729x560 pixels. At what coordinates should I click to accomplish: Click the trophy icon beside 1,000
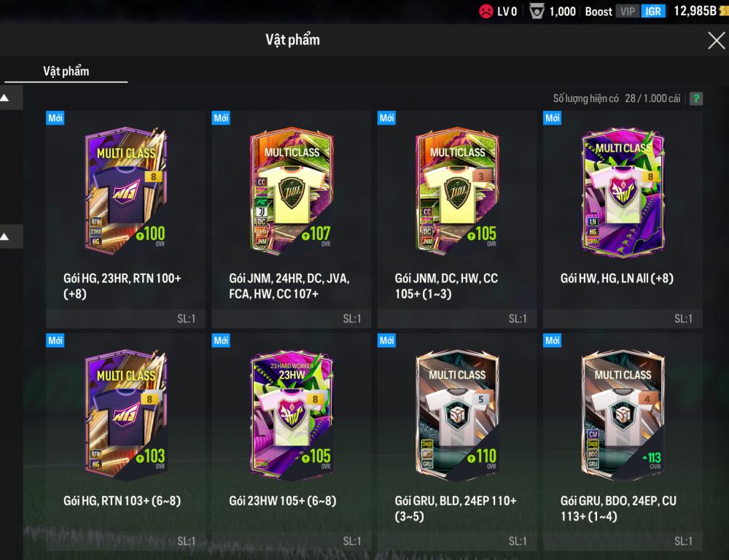coord(537,11)
